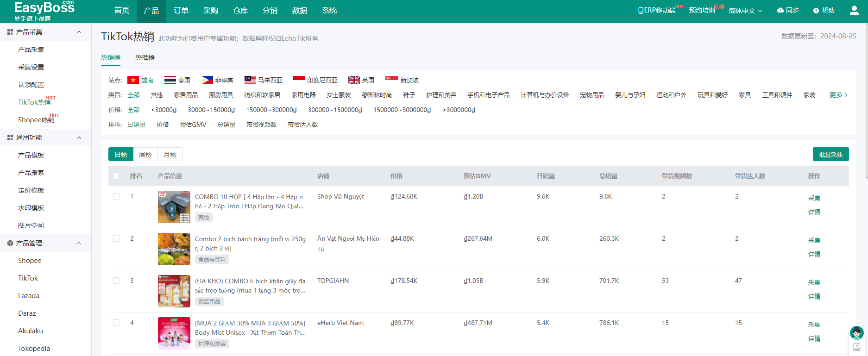Open the customer service chat avatar

[856, 332]
